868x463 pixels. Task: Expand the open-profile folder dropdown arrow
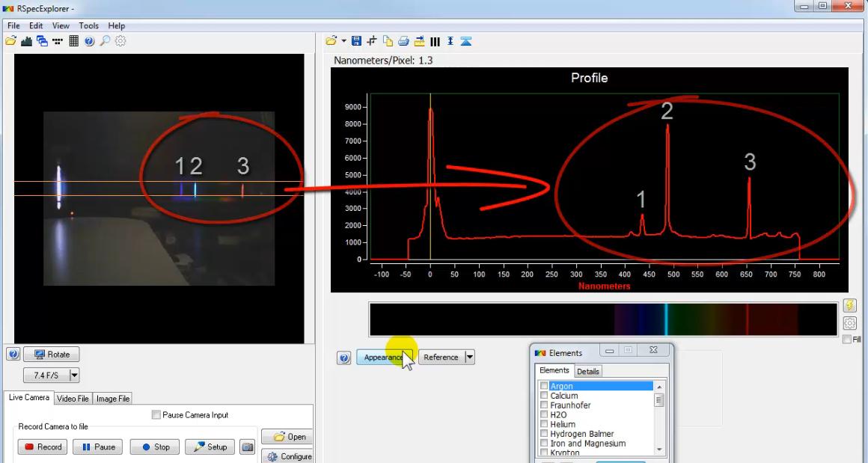pyautogui.click(x=344, y=40)
